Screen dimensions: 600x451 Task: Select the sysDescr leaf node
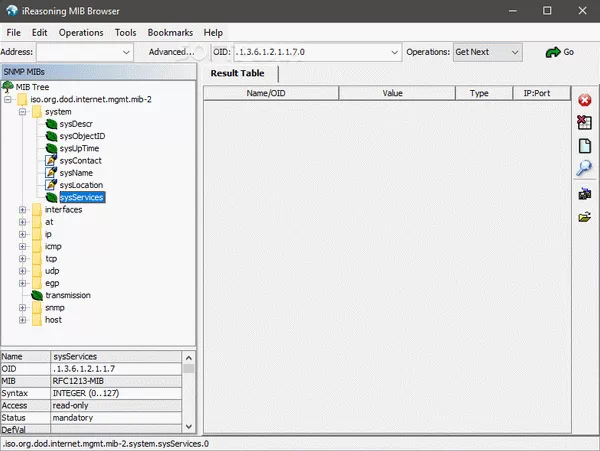[x=75, y=124]
